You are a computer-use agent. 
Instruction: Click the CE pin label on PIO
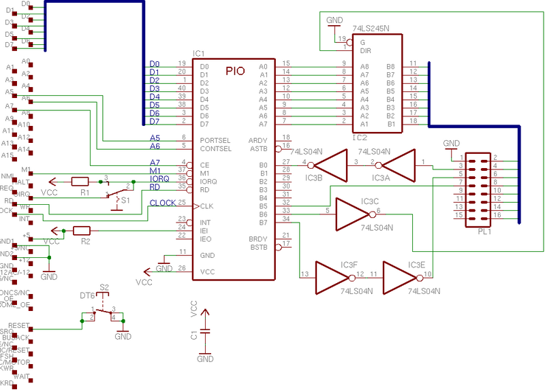pyautogui.click(x=204, y=165)
